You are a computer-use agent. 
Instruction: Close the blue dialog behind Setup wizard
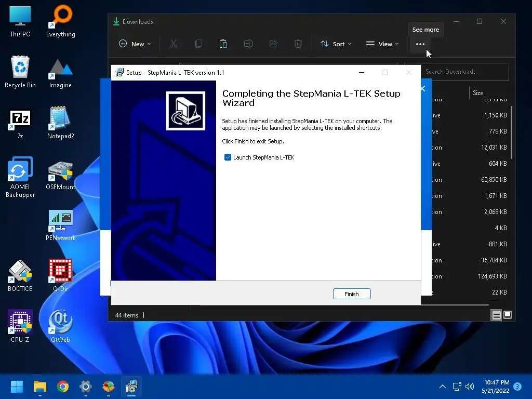click(x=423, y=88)
